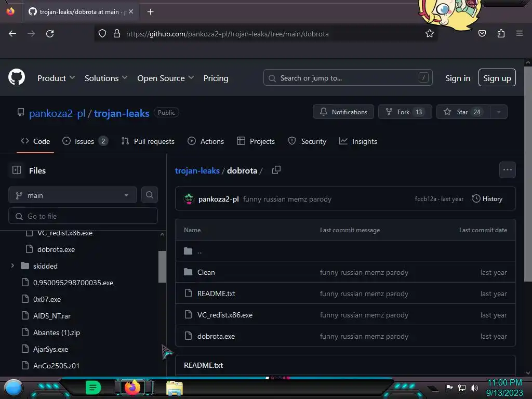Click the site padlock icon
The height and width of the screenshot is (399, 532).
point(117,34)
